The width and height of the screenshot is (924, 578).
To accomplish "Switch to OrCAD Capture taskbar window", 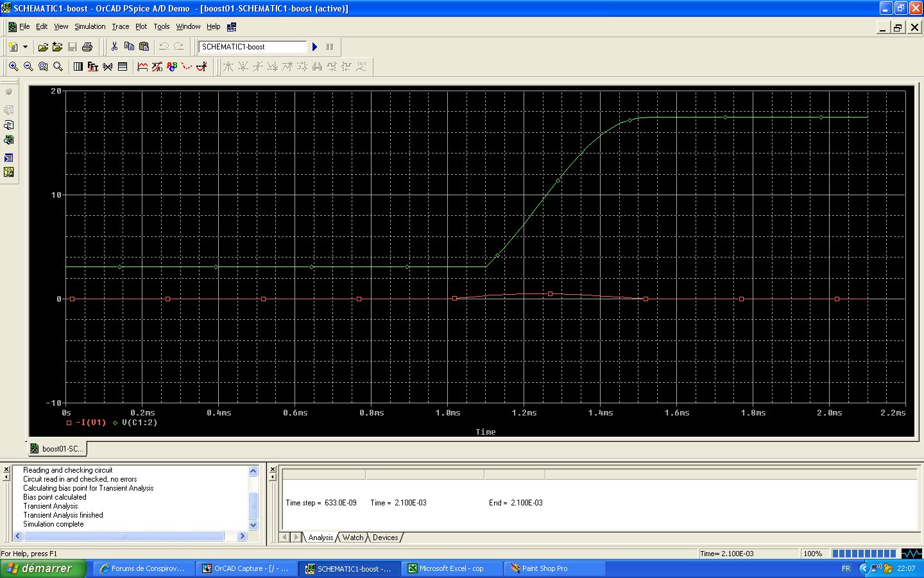I will pos(246,568).
